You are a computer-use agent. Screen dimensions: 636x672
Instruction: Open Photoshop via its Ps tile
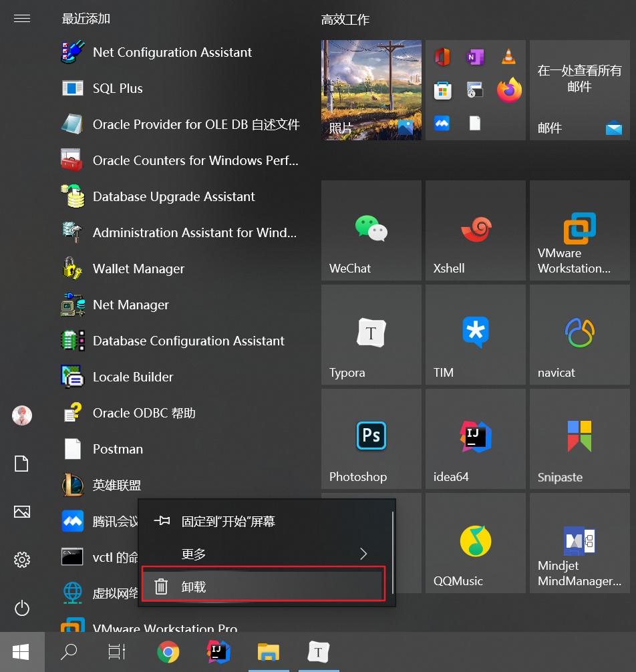(371, 439)
